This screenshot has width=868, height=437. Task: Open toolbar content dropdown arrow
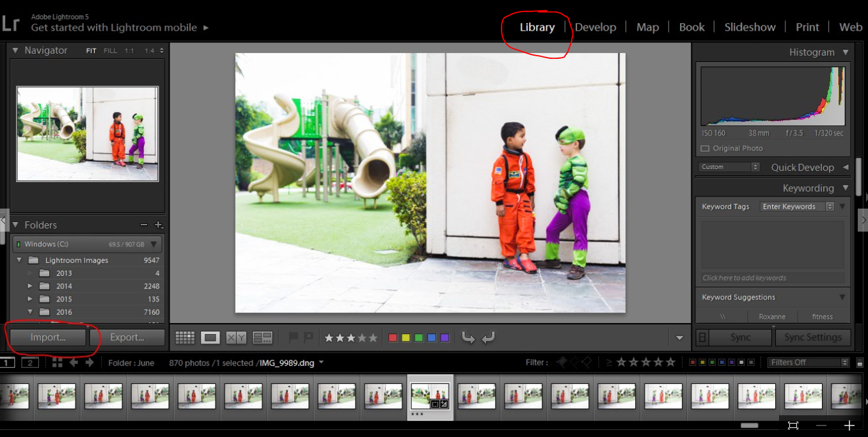point(679,338)
